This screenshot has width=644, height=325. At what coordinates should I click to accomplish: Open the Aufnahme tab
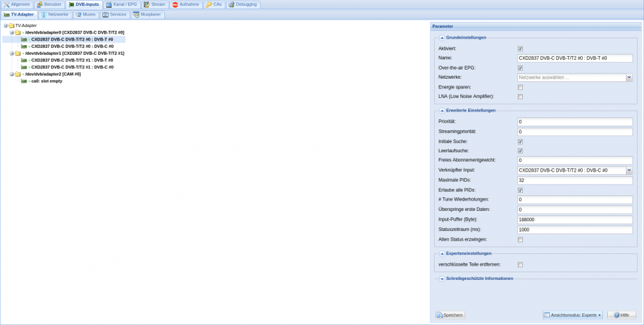click(x=186, y=5)
